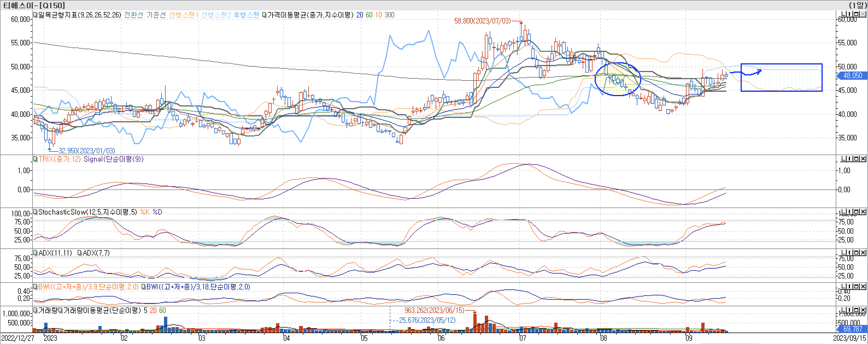Click vertical bar icon in main price pane

850,14
